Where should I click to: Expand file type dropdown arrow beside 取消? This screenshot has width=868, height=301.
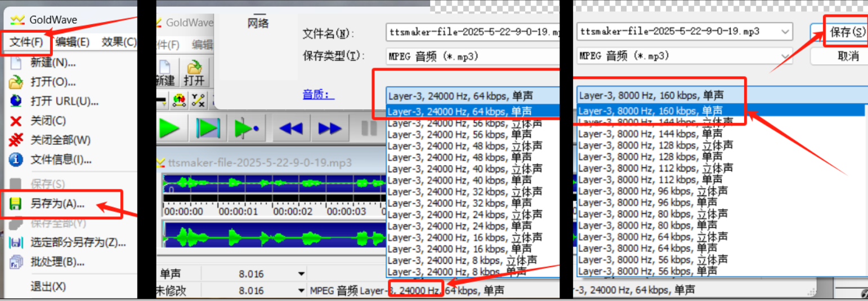click(784, 56)
